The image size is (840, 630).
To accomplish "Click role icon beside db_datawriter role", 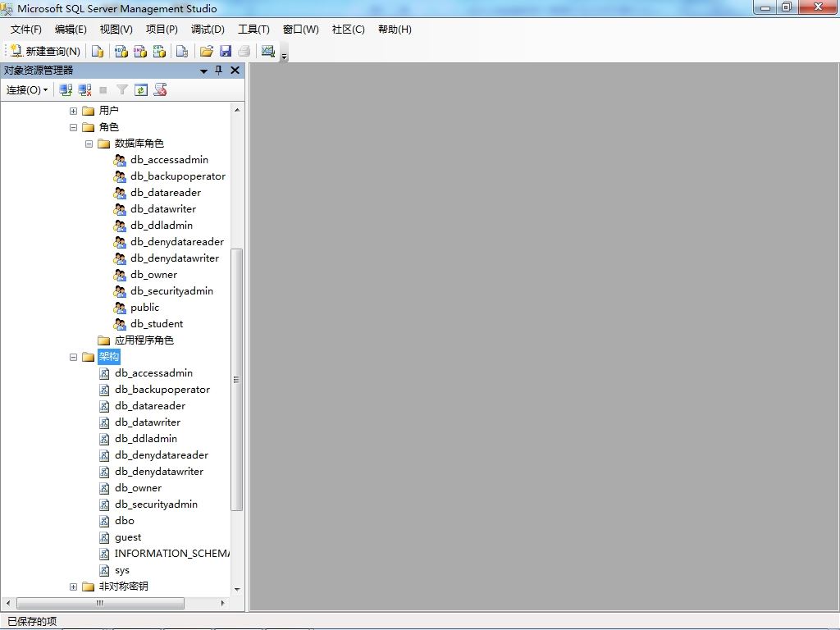I will pos(120,209).
